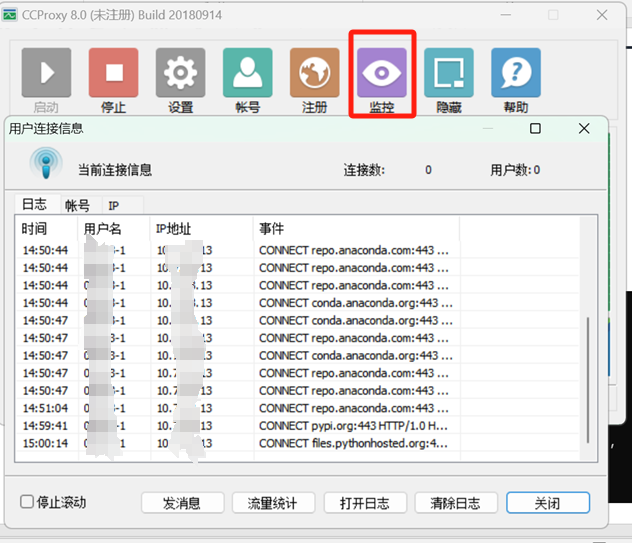
Task: Click the CONNECT pypi.org:443 event
Action: (x=353, y=426)
